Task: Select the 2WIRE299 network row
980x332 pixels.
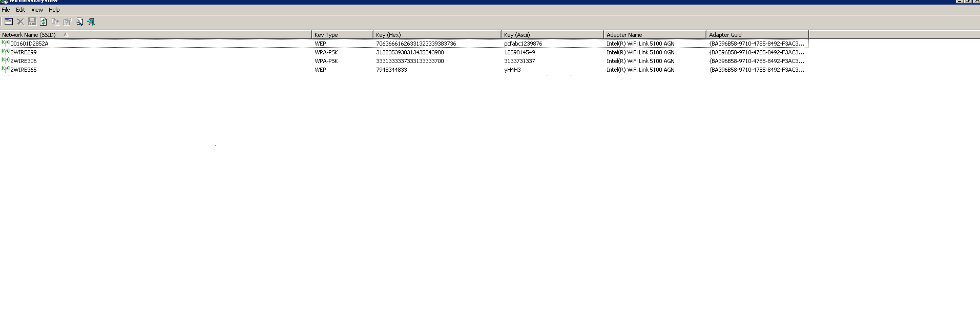Action: (x=24, y=52)
